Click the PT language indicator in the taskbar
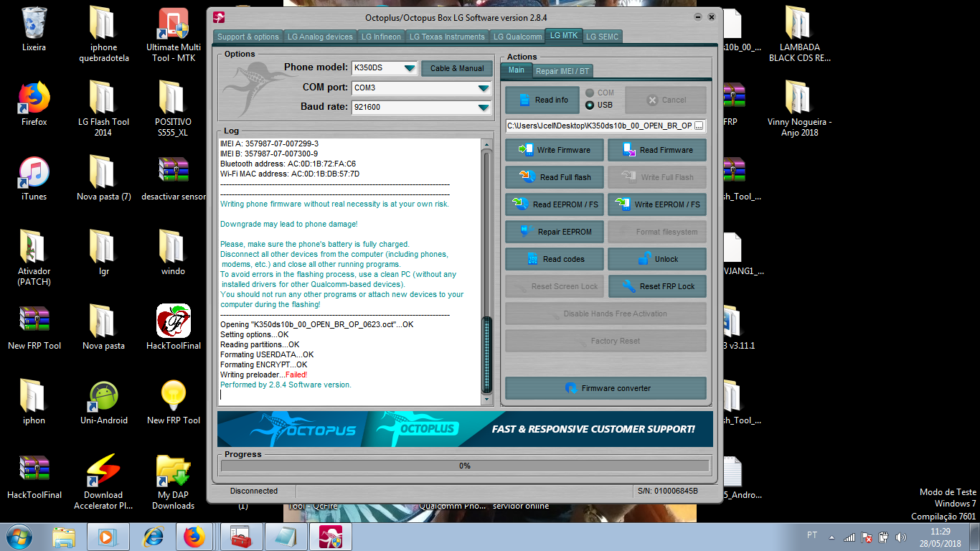This screenshot has height=551, width=980. tap(812, 535)
